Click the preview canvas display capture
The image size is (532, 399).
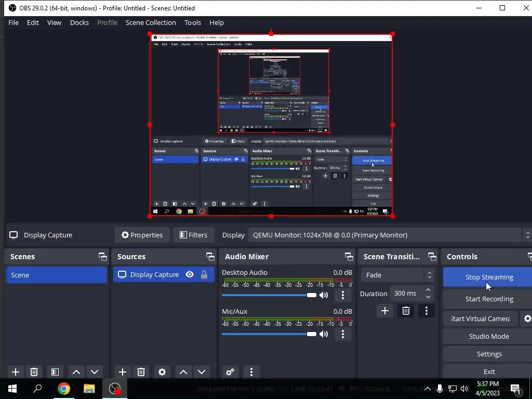(x=271, y=125)
